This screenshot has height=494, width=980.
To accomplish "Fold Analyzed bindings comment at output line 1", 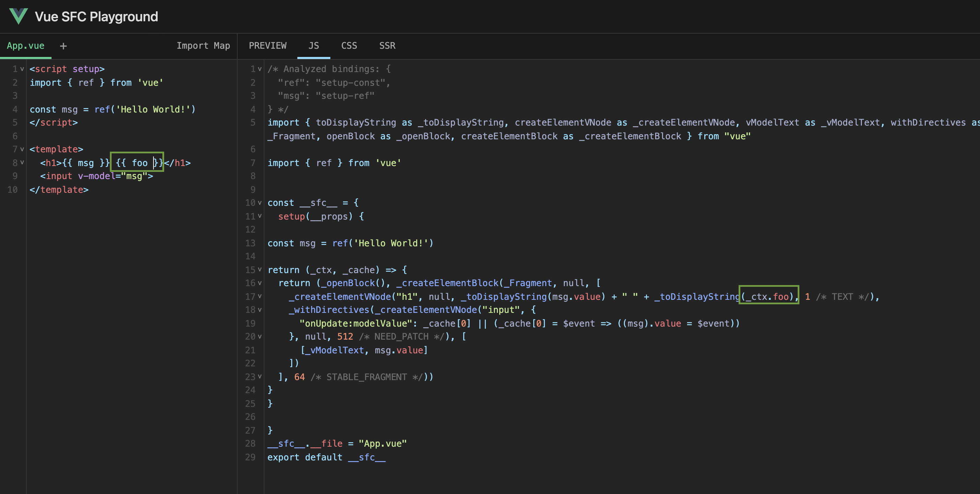I will click(x=260, y=69).
